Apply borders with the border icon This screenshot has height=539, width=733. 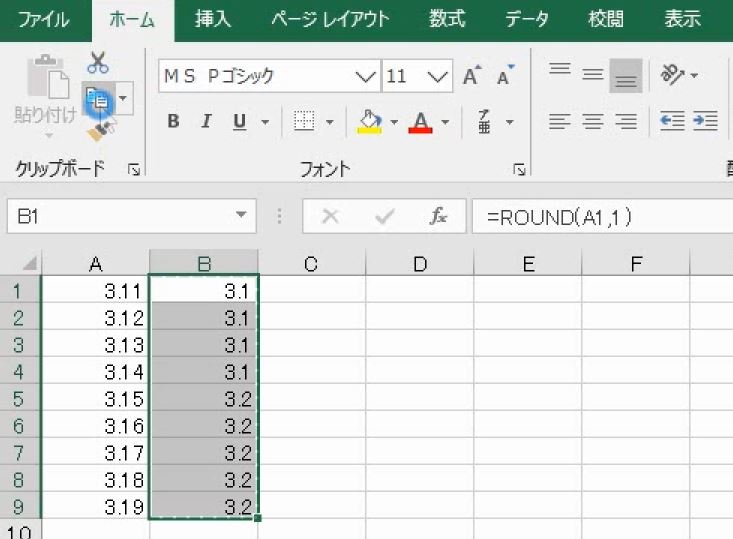[304, 122]
